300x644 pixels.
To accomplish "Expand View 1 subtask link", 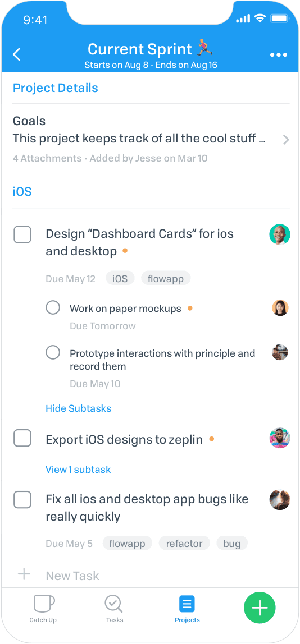I will click(78, 470).
